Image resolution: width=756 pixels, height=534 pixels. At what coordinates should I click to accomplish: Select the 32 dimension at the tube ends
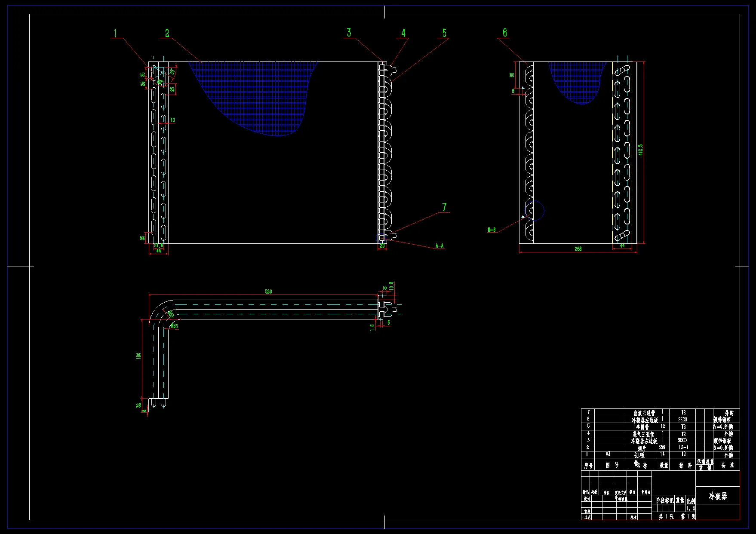pyautogui.click(x=138, y=405)
